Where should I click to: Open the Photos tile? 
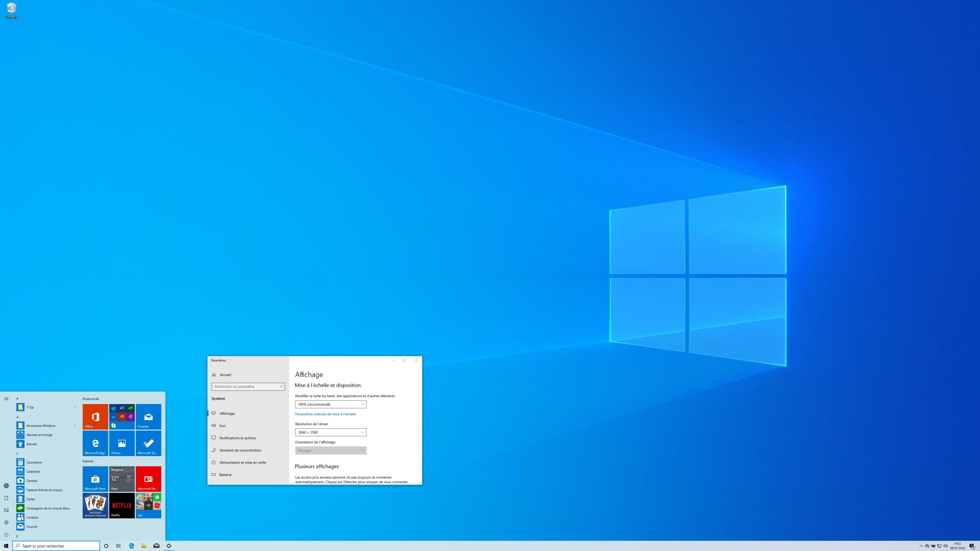(122, 443)
